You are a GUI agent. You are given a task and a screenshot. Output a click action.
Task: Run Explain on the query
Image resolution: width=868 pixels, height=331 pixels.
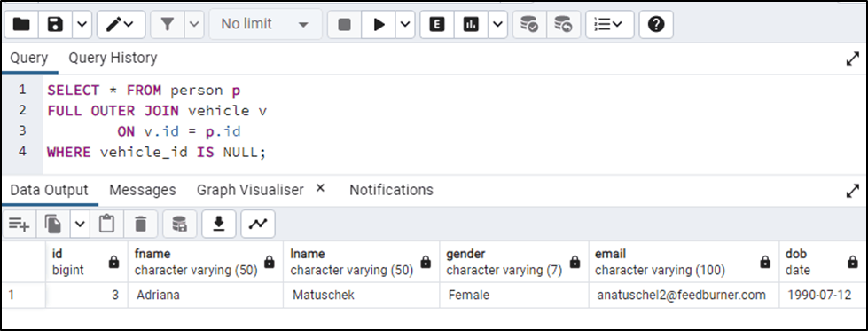(437, 24)
